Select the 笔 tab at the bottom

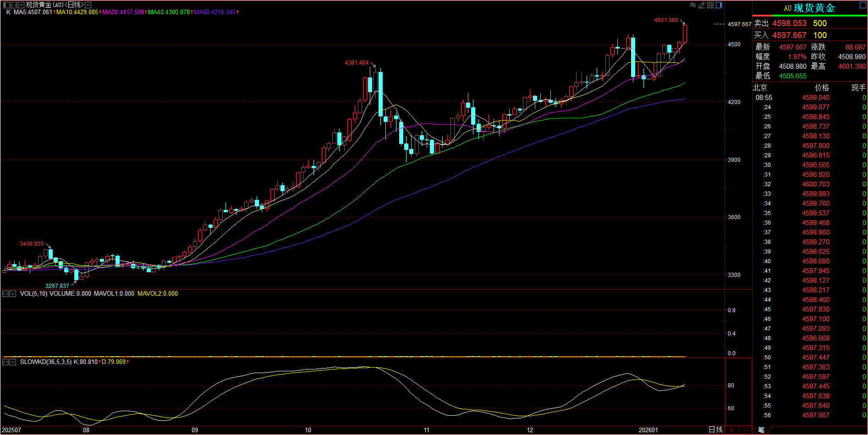pos(761,430)
